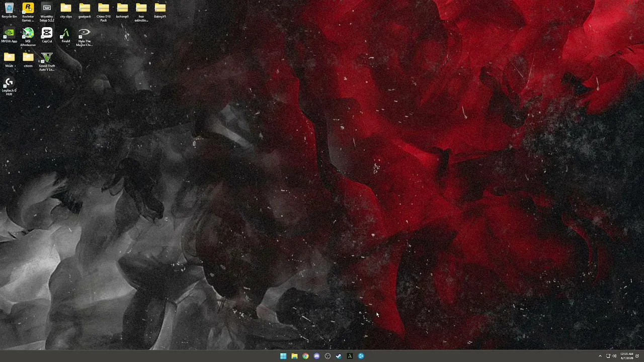Select the Rockstar Games launcher shortcut
The width and height of the screenshot is (644, 362).
[28, 12]
